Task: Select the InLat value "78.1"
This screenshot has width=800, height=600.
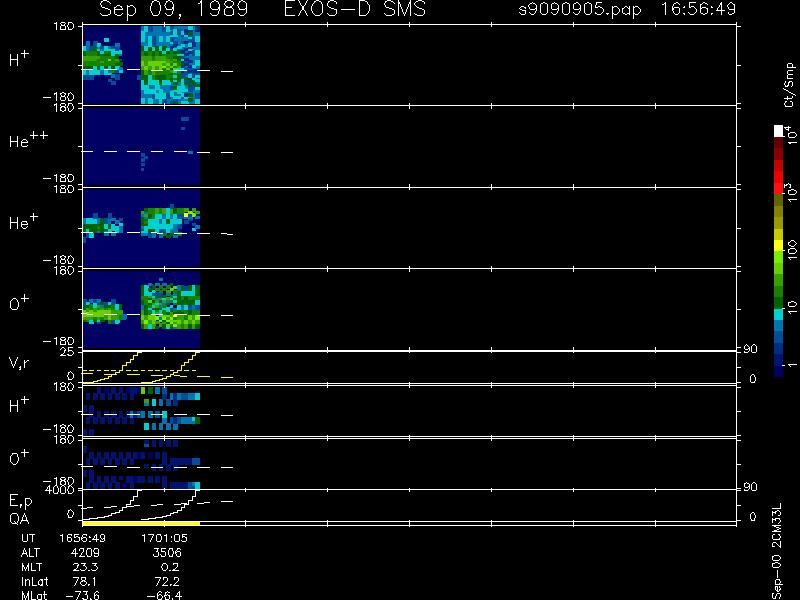Action: [x=85, y=582]
